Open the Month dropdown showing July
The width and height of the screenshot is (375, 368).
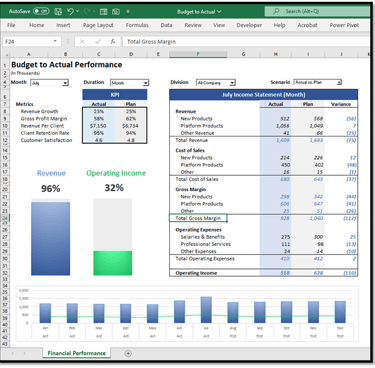click(x=49, y=83)
